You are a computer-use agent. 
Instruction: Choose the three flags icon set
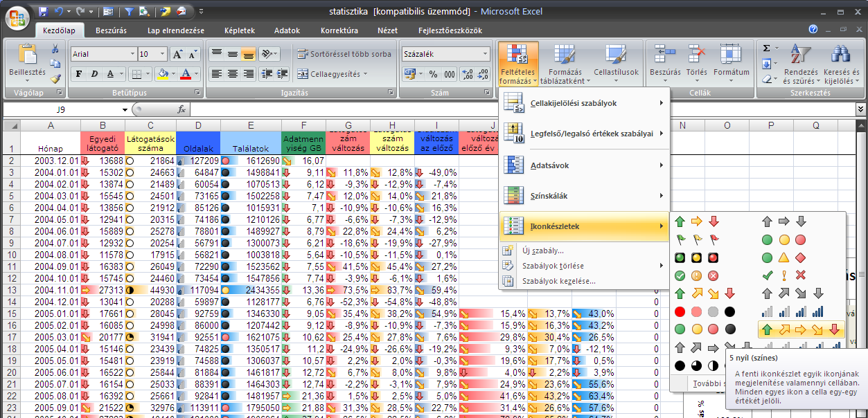tap(696, 240)
